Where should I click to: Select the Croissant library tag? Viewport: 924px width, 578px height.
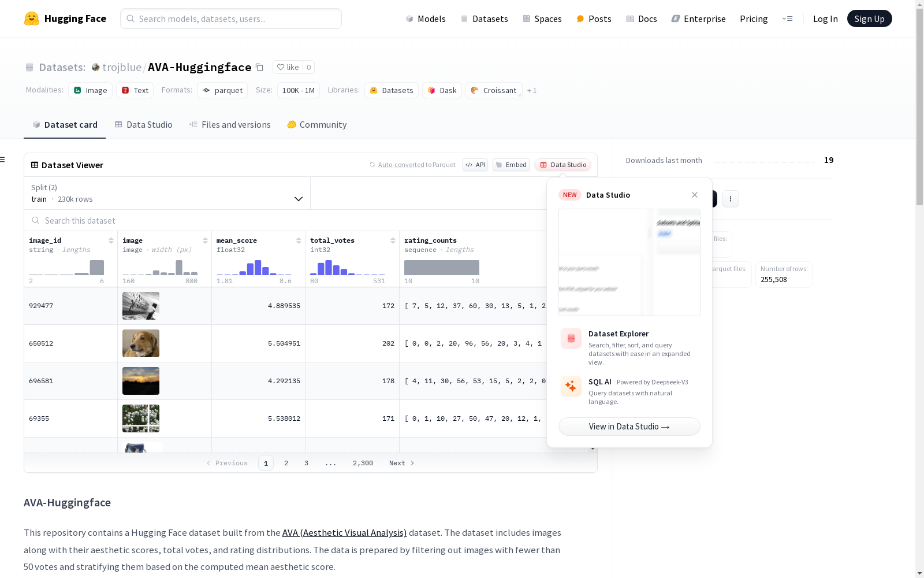pos(494,90)
